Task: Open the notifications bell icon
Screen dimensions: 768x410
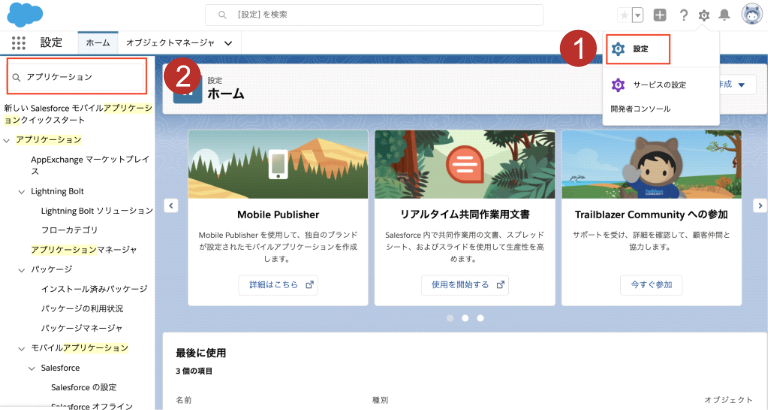Action: (725, 15)
